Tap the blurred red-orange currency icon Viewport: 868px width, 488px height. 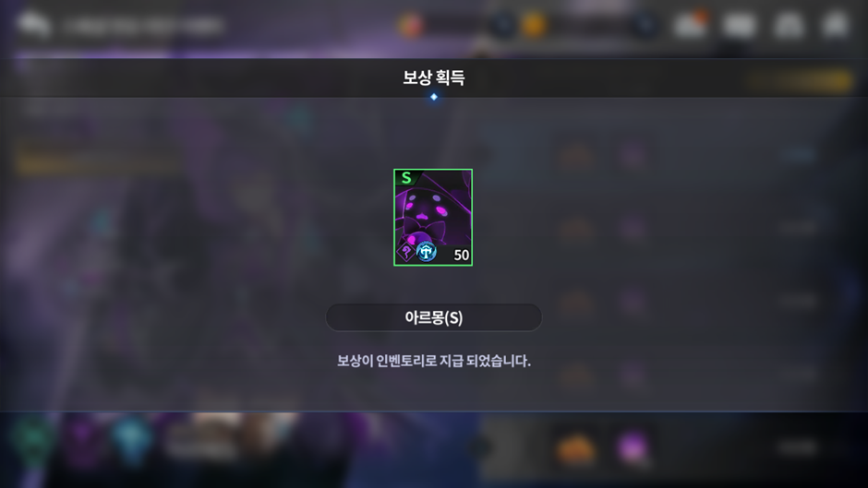[410, 26]
